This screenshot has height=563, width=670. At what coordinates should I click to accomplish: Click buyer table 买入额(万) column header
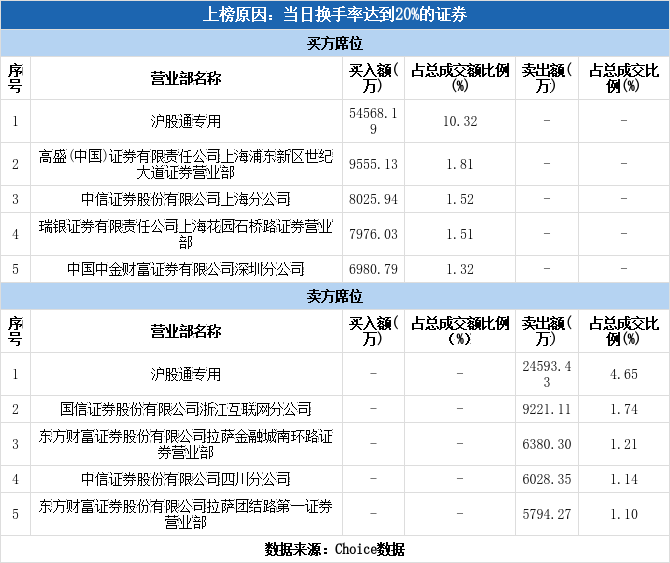pos(373,78)
